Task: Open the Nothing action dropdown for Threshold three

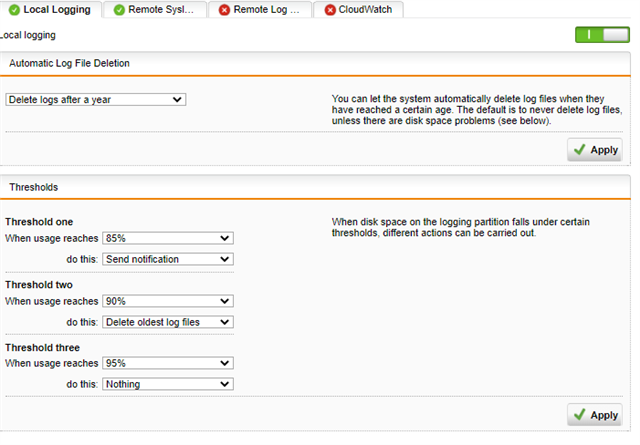Action: pos(168,384)
